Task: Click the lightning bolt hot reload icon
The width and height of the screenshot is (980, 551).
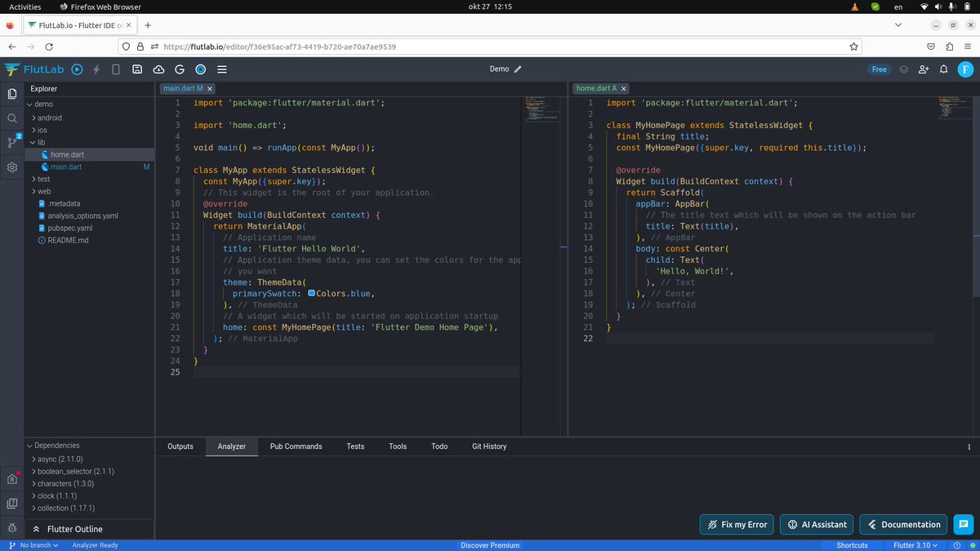Action: 97,69
